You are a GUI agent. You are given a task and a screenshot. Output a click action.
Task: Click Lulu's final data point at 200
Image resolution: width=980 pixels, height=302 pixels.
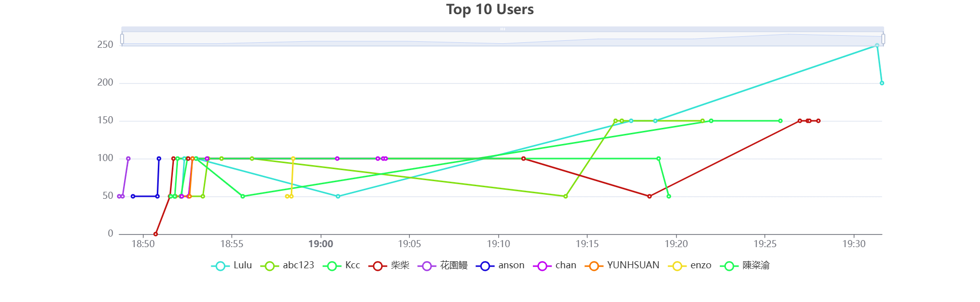(882, 83)
